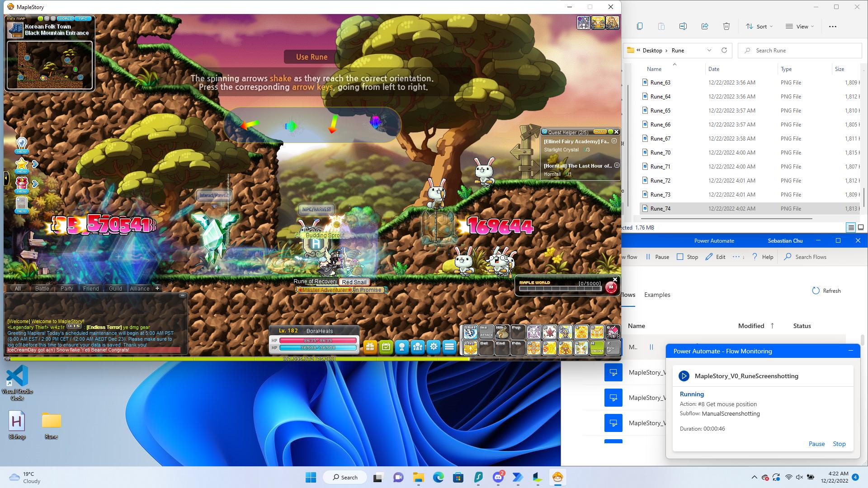Viewport: 868px width, 488px height.
Task: Click the Maple World M button
Action: pyautogui.click(x=611, y=287)
